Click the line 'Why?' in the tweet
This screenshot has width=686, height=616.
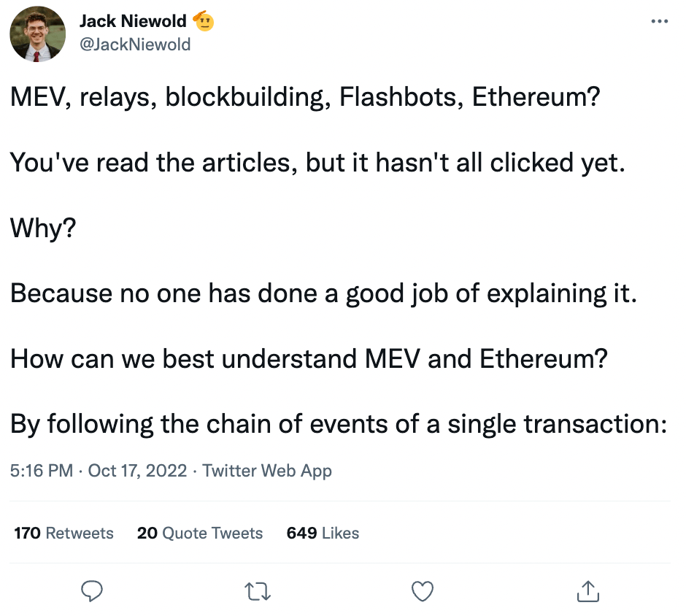(43, 228)
